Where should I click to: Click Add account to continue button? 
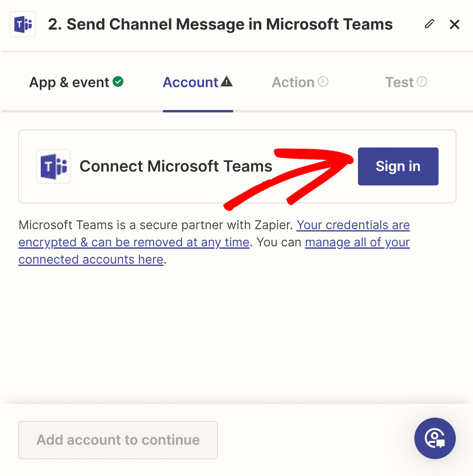118,440
